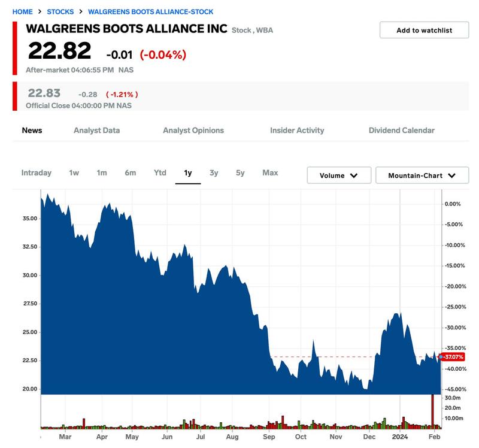The image size is (479, 448).
Task: Select the 1y chart range
Action: (x=188, y=173)
